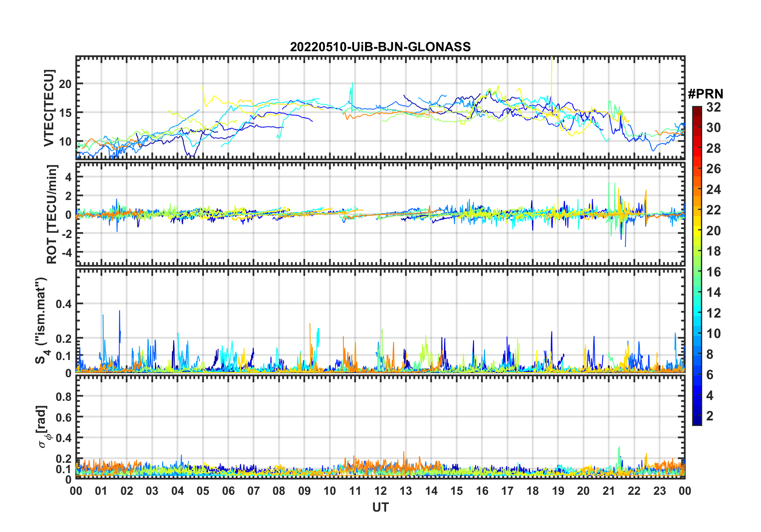Click ROT y-axis tick label -4
761x532 pixels.
click(x=66, y=252)
